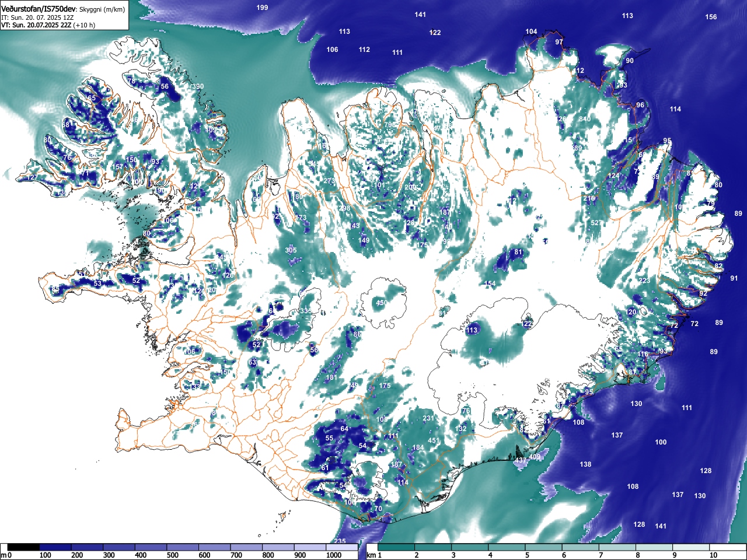The height and width of the screenshot is (560, 747).
Task: Click the visibility value '149' in the north
Action: tap(364, 240)
